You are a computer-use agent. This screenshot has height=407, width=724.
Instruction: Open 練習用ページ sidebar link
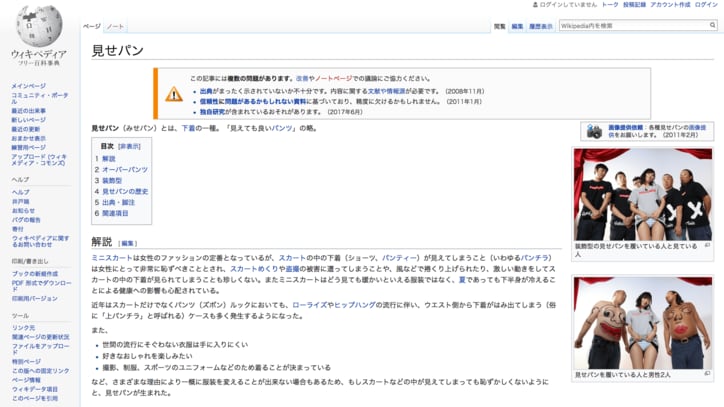[x=29, y=148]
